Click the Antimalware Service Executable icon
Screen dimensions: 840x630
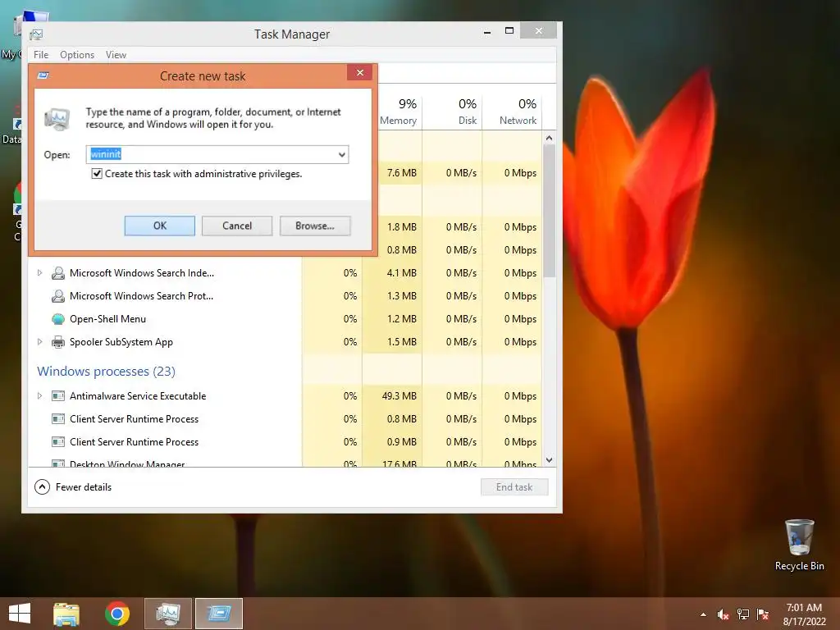(58, 396)
